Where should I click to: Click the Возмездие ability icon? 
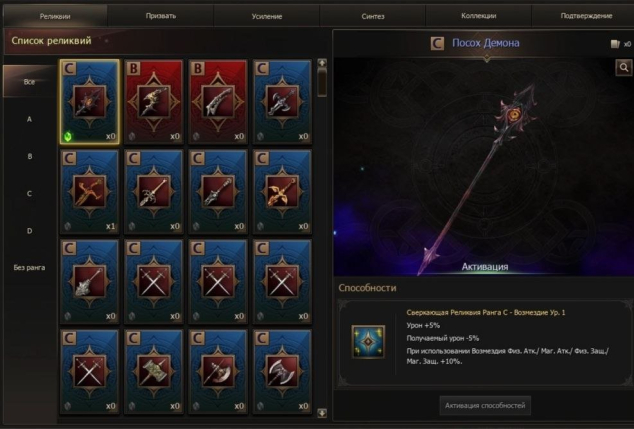coord(368,342)
